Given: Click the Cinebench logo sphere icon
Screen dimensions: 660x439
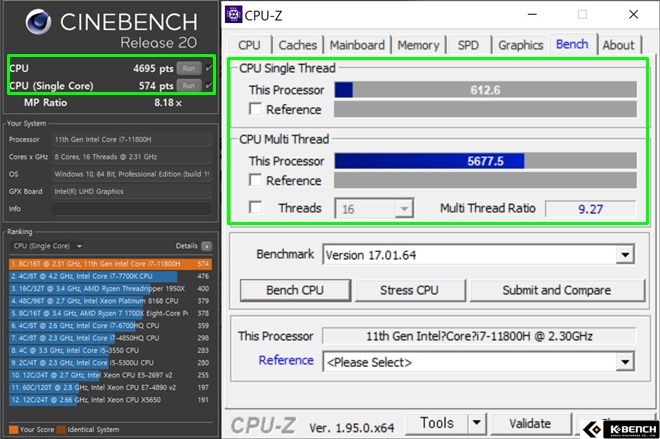Looking at the screenshot, I should [38, 22].
